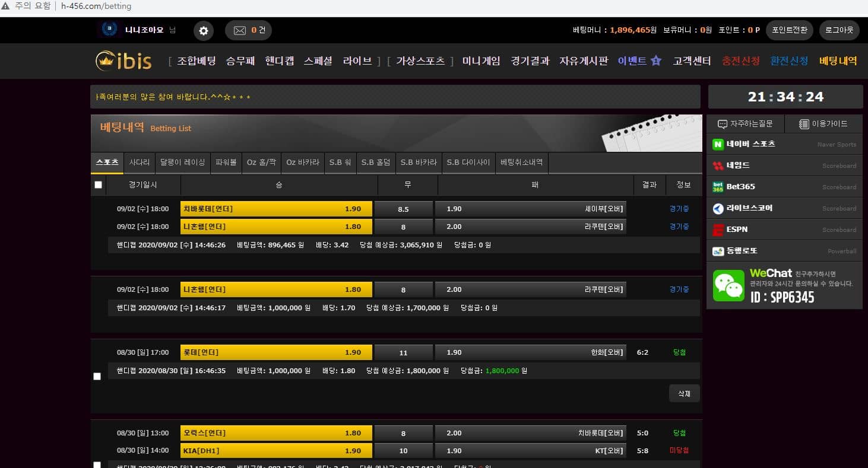Click the Naver green N icon
The image size is (868, 468).
718,144
